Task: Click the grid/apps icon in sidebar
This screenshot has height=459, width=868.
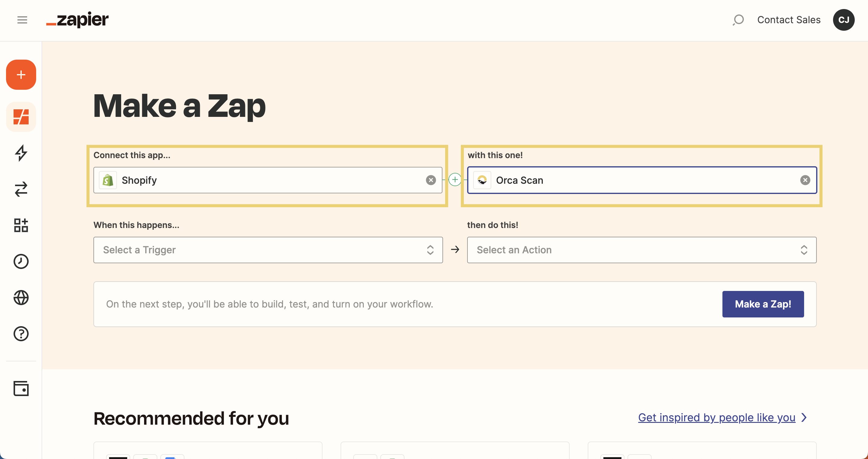Action: pyautogui.click(x=21, y=225)
